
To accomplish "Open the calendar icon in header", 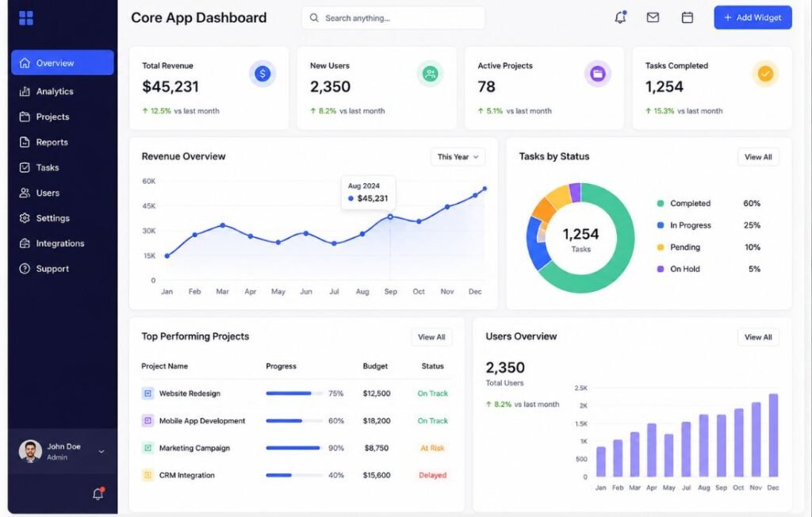I will click(688, 17).
